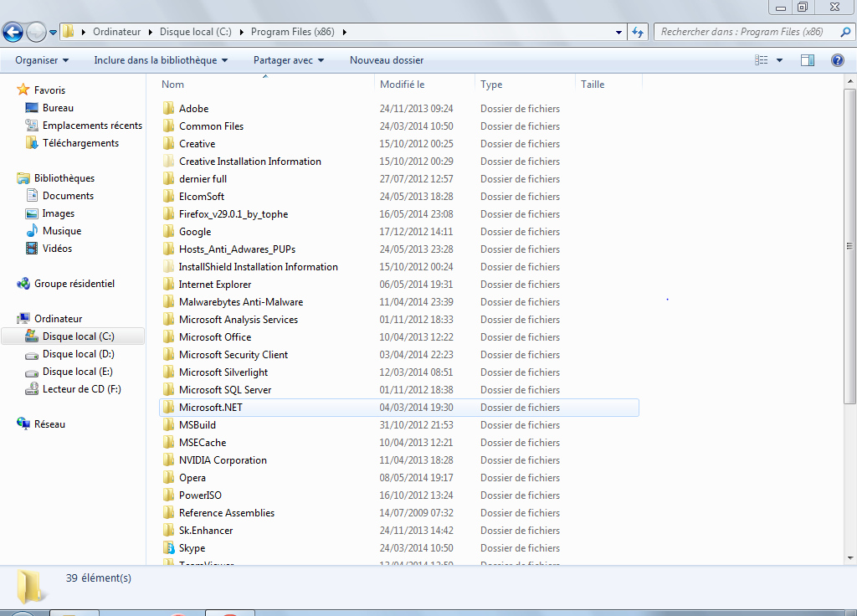Open 'Emplacements récents' in navigation pane
This screenshot has height=616, width=857.
[x=84, y=126]
